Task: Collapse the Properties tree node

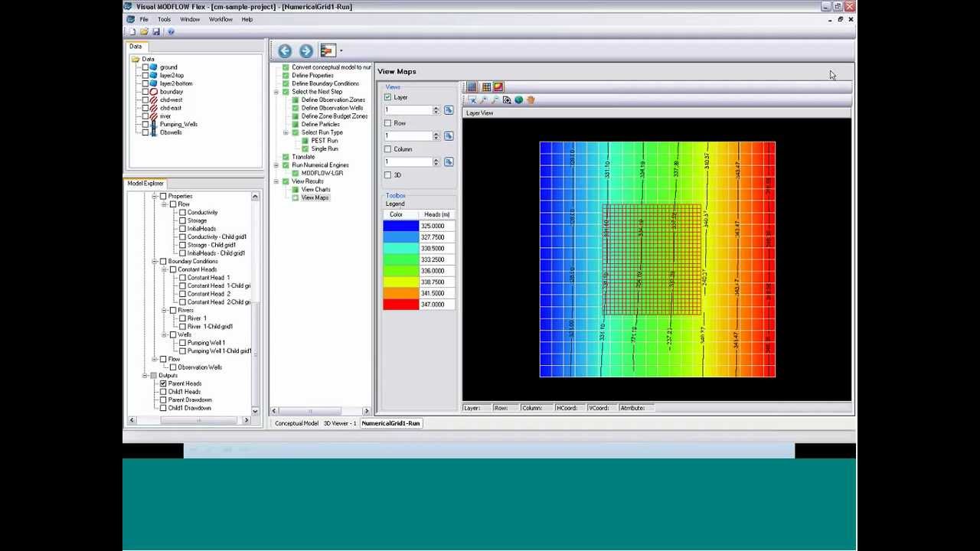Action: [x=154, y=197]
